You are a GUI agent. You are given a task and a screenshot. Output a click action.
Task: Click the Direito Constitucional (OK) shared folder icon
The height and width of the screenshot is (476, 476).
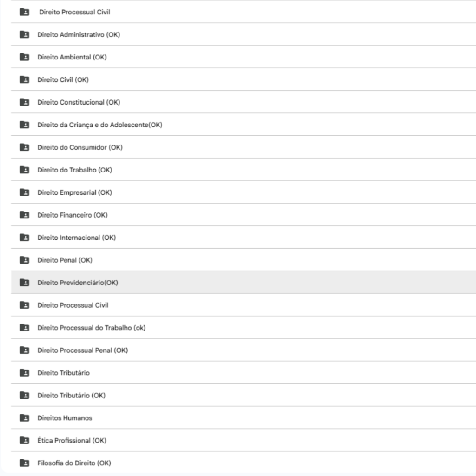(x=24, y=102)
